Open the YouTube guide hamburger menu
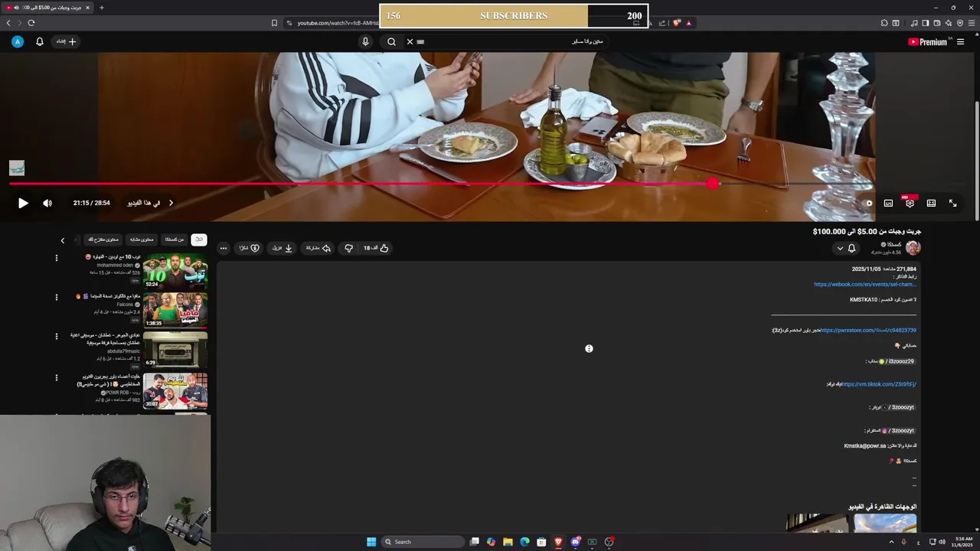 960,42
